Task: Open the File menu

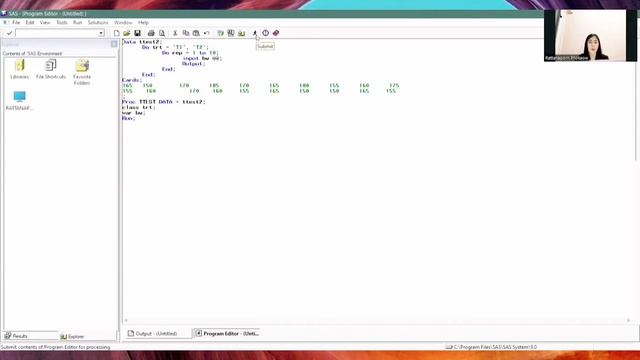Action: [x=16, y=22]
